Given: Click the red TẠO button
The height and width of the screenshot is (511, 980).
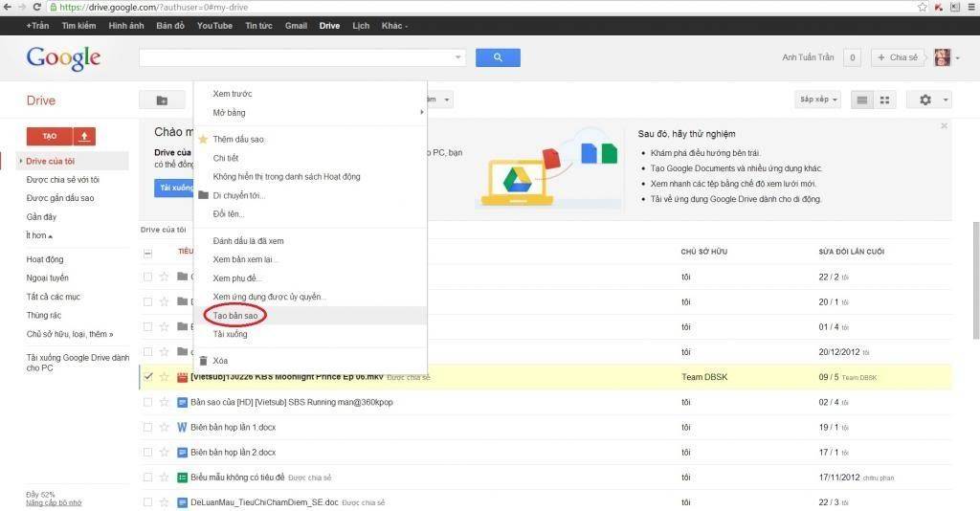Looking at the screenshot, I should click(50, 136).
